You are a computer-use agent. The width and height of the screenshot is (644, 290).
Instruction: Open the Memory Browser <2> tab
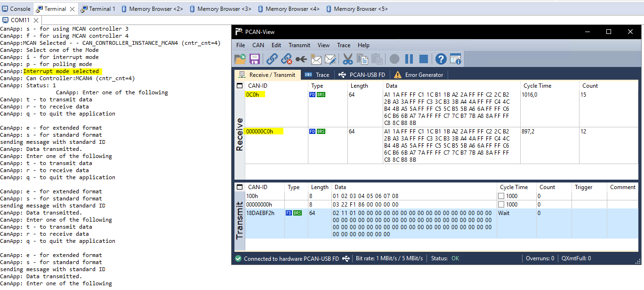(152, 8)
